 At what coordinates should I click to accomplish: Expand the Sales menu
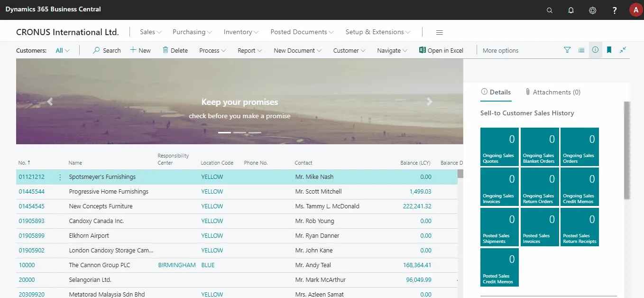coord(151,32)
